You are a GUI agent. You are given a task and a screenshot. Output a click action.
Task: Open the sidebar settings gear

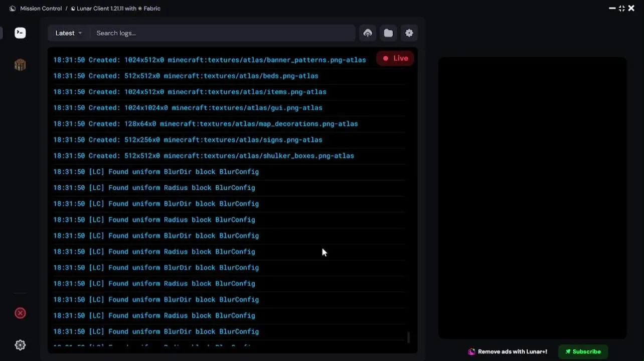pyautogui.click(x=20, y=345)
